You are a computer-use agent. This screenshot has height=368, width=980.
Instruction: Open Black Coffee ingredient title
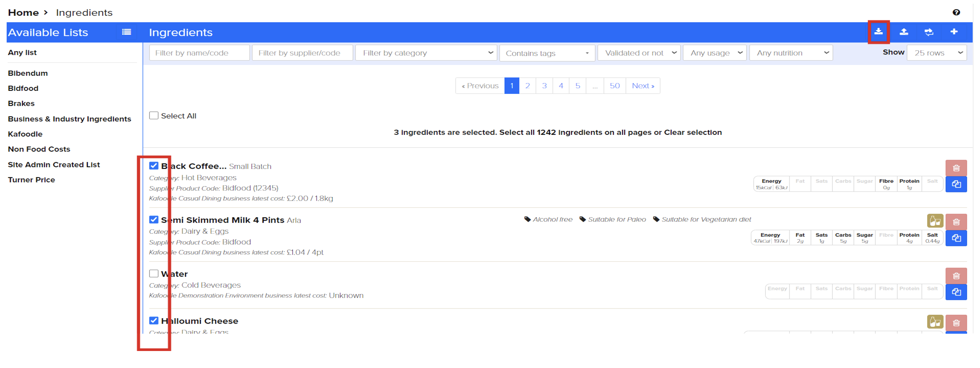pyautogui.click(x=194, y=166)
